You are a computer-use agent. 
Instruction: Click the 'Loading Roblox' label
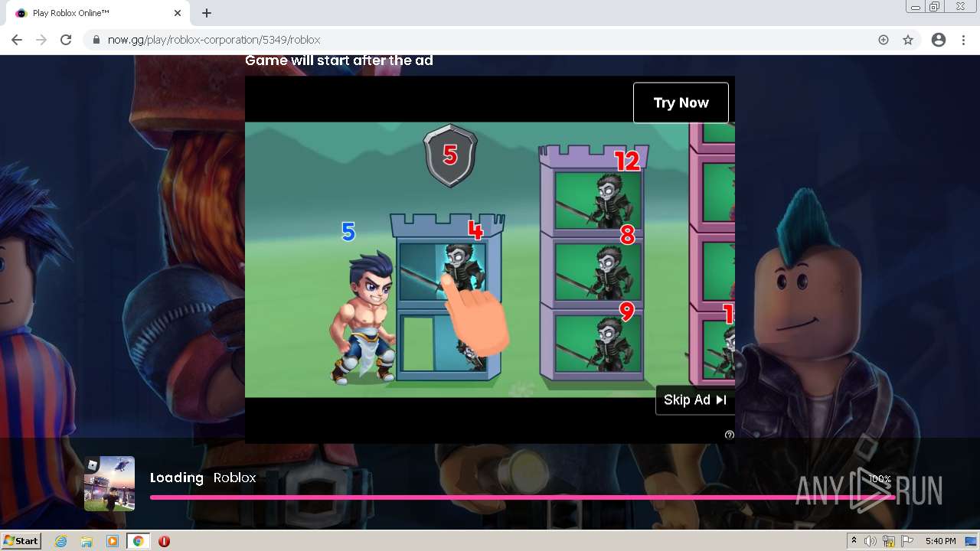(x=203, y=478)
